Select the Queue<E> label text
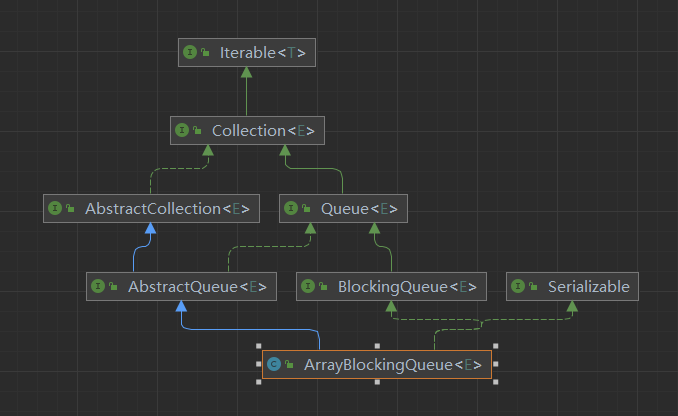Screen dimensions: 678x416 tap(359, 209)
